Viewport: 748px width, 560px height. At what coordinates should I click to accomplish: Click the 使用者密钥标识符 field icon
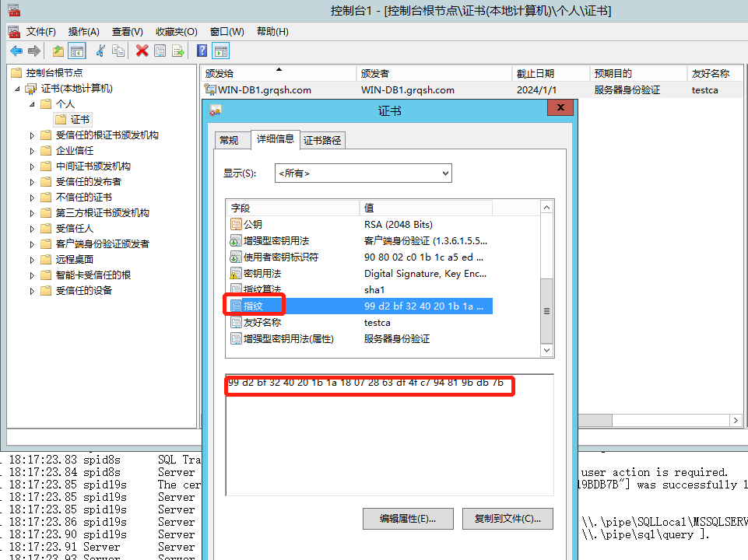click(x=236, y=257)
